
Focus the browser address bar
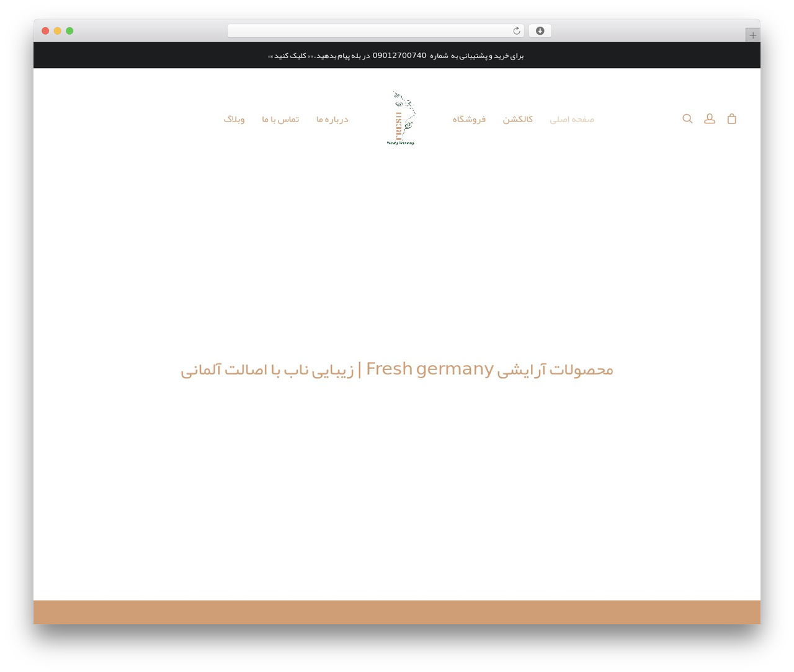[376, 31]
